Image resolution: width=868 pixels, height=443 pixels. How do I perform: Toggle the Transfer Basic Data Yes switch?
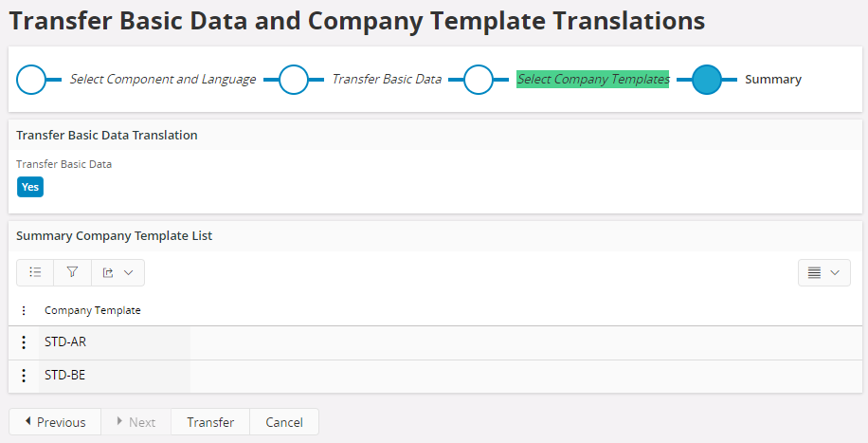click(30, 187)
